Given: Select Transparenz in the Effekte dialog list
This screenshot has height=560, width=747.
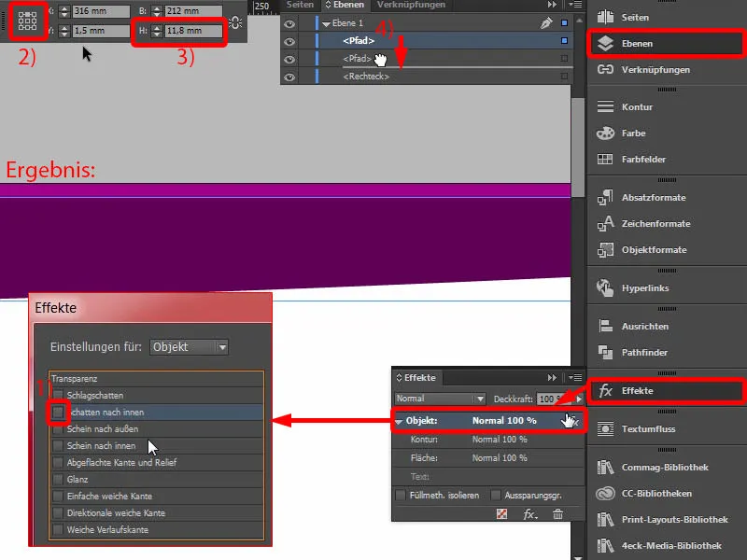Looking at the screenshot, I should pos(156,379).
